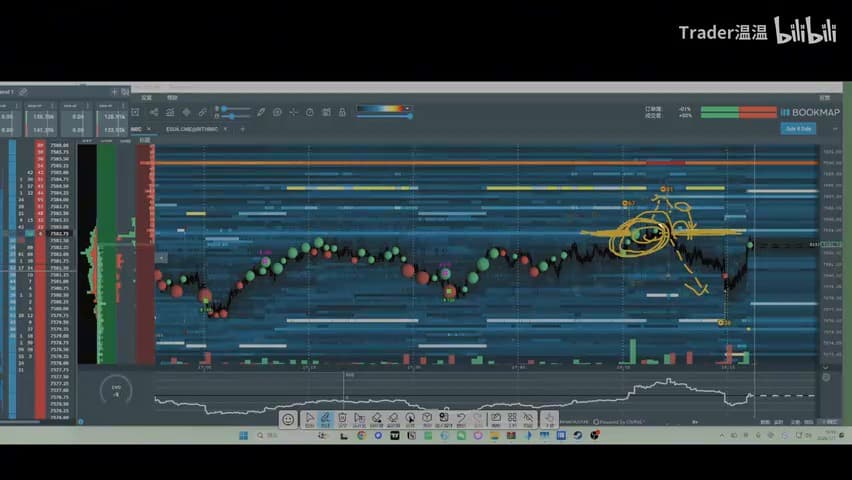This screenshot has height=480, width=852.
Task: Select the first instrument tab
Action: (141, 129)
